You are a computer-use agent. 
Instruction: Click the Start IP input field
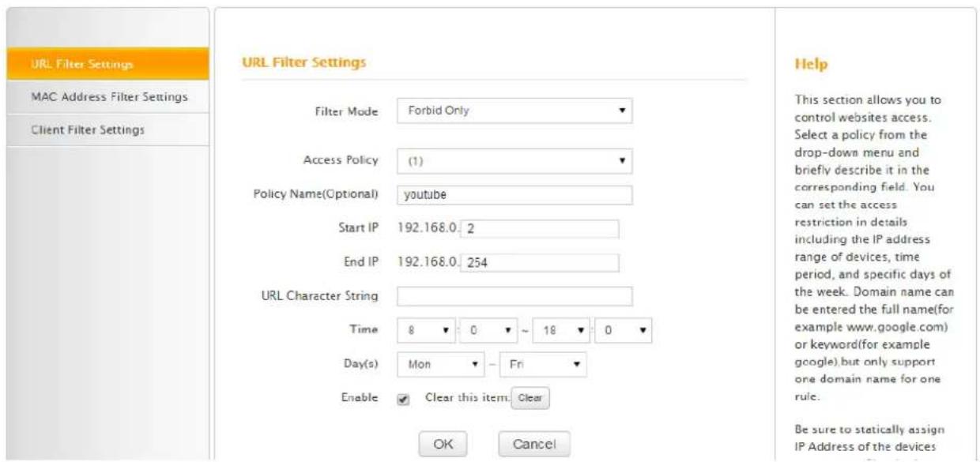(540, 229)
